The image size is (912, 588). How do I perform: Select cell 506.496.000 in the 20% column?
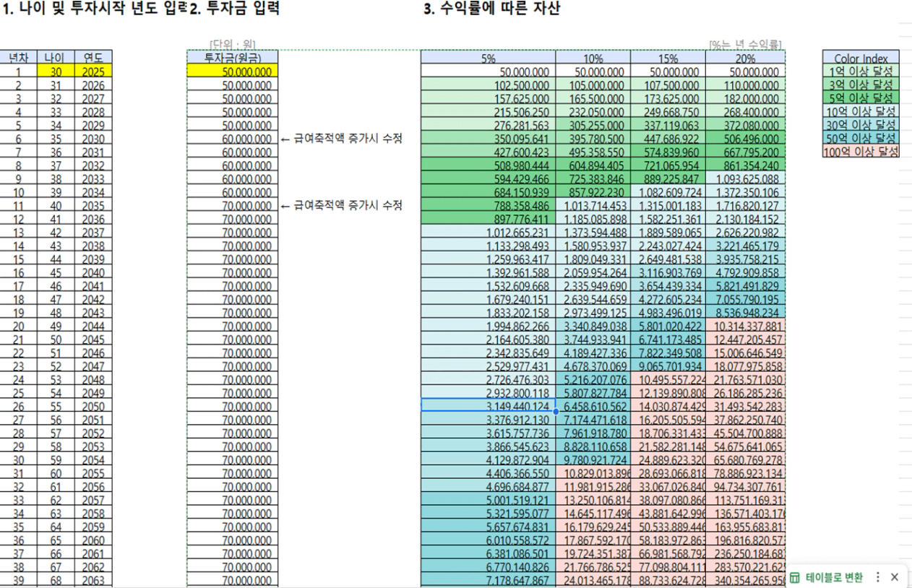pos(745,139)
